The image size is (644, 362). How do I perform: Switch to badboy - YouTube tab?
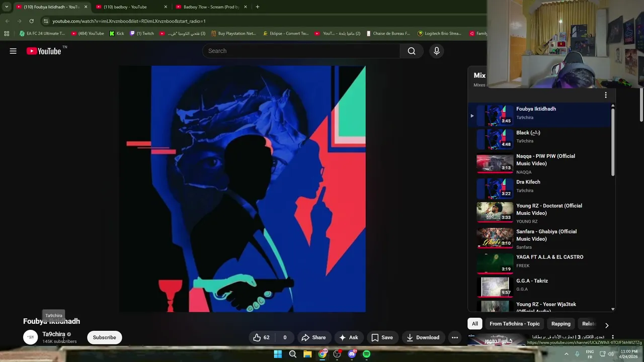point(132,7)
